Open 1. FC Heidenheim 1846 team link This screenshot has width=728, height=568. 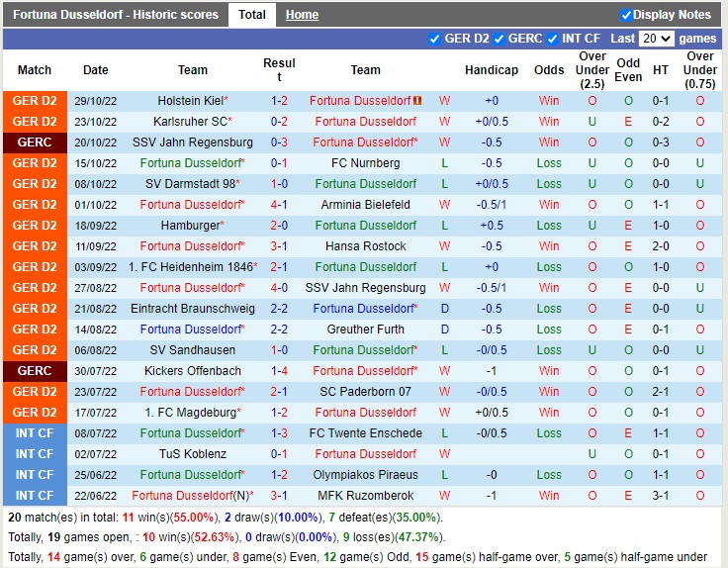point(190,267)
